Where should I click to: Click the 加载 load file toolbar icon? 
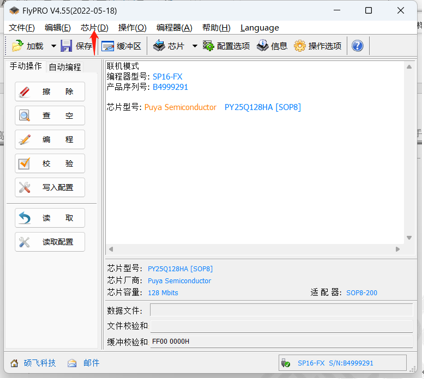(18, 46)
